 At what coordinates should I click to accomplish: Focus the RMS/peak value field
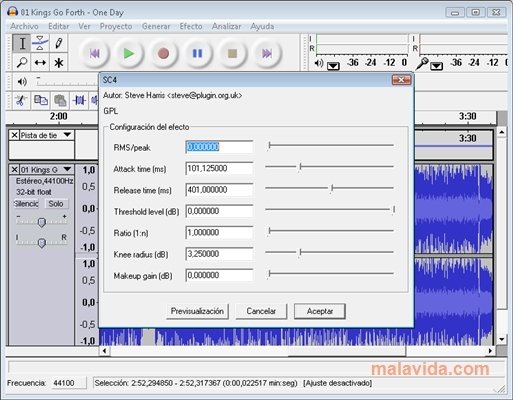[x=219, y=147]
